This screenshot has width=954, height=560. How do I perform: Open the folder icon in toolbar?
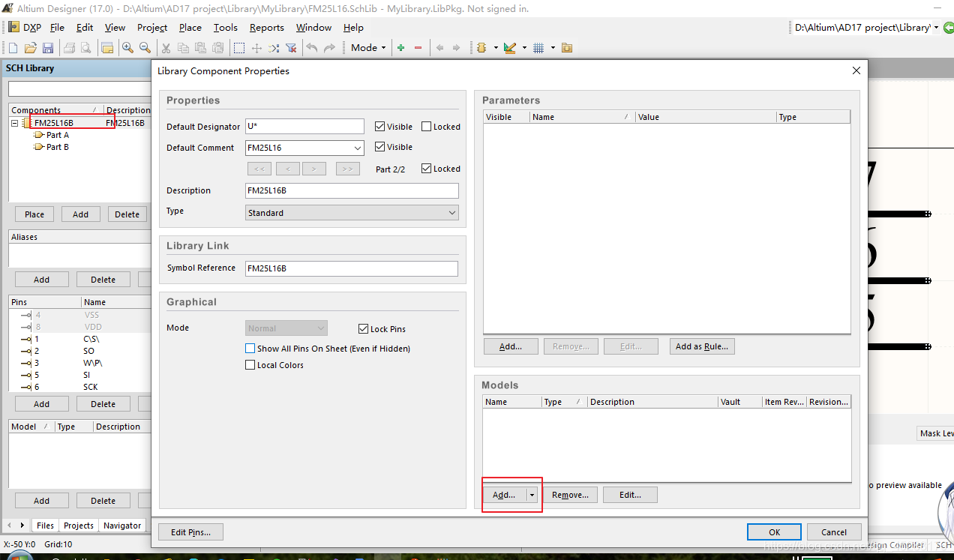tap(31, 48)
